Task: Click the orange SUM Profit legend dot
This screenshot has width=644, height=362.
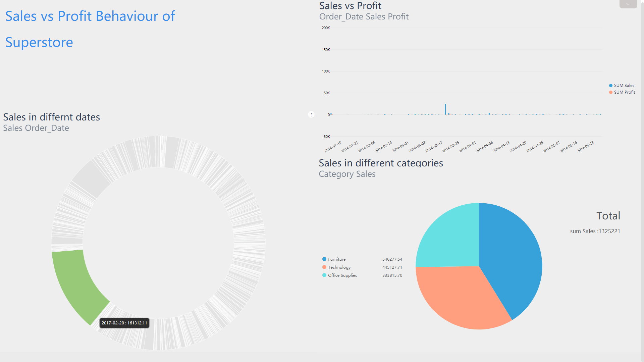Action: (x=611, y=92)
